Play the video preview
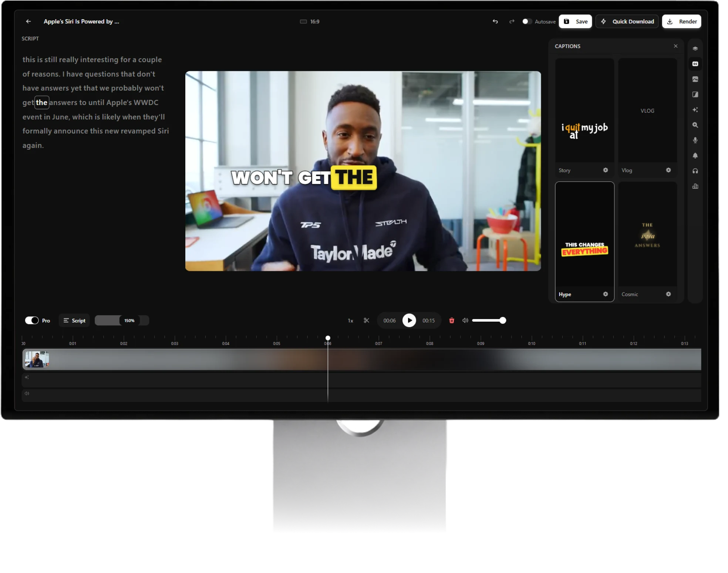Screen dimensions: 728x573 click(x=409, y=321)
